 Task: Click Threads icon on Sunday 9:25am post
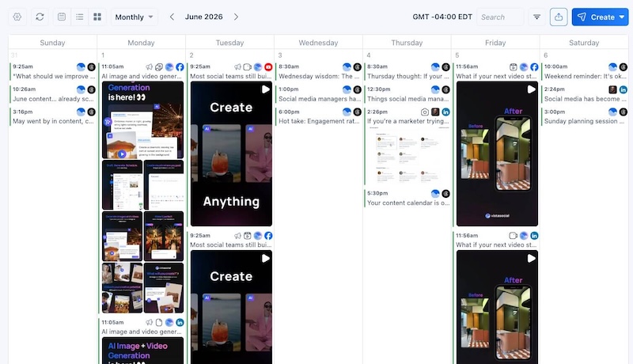coord(92,67)
